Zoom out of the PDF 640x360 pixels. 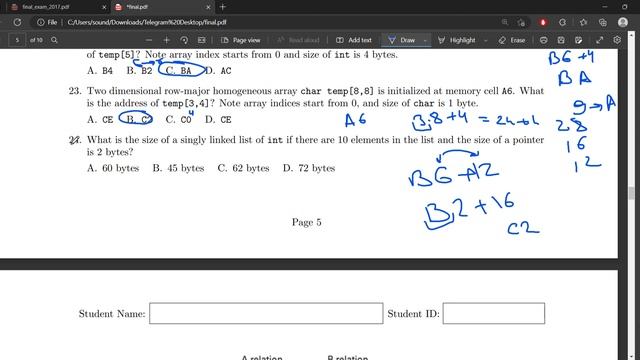click(149, 40)
